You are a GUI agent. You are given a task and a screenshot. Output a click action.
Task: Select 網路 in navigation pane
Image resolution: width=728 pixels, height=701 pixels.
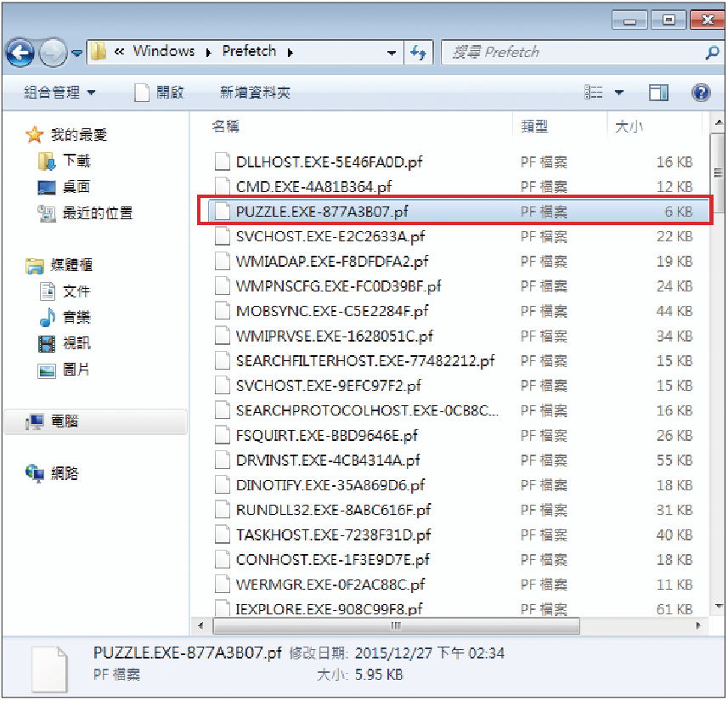pyautogui.click(x=65, y=473)
